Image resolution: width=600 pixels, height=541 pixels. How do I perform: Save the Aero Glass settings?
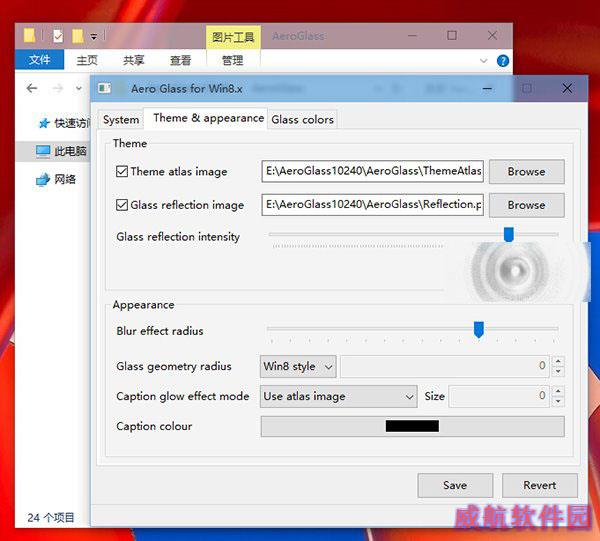pyautogui.click(x=455, y=485)
